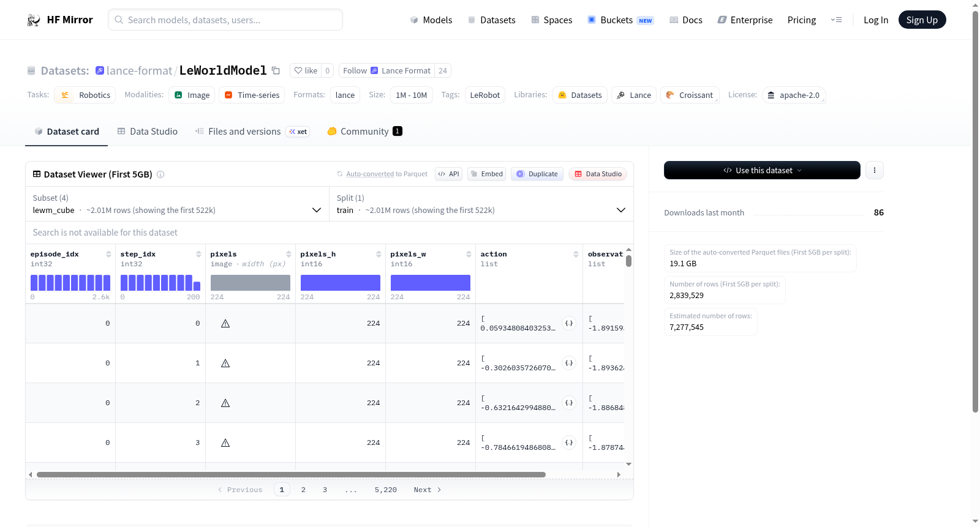
Task: Open Datasets in the top navigation
Action: (492, 20)
